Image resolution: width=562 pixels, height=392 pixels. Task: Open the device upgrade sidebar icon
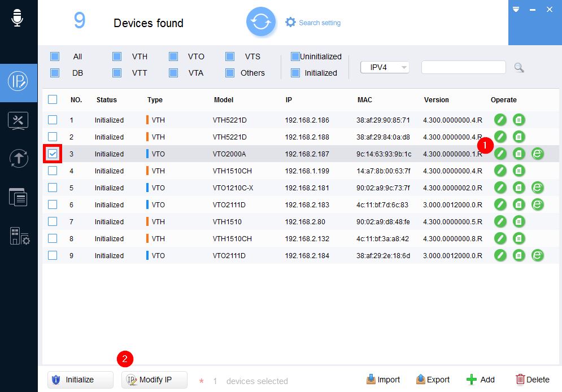(18, 158)
